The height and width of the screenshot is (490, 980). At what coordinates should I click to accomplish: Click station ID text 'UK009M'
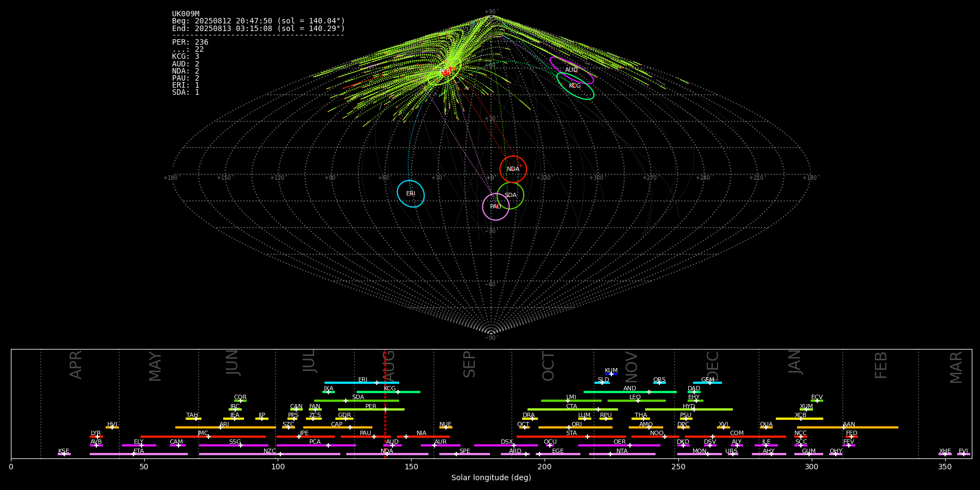(x=186, y=14)
